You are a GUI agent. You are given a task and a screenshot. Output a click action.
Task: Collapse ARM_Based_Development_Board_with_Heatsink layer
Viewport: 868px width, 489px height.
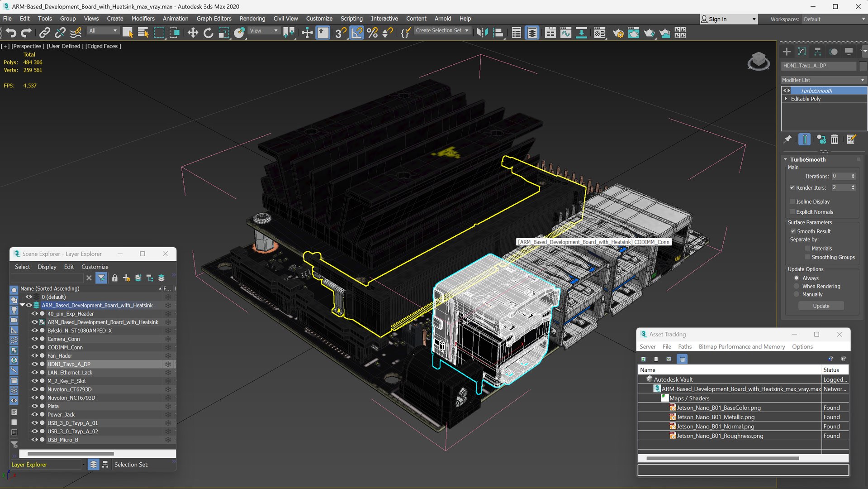[22, 305]
